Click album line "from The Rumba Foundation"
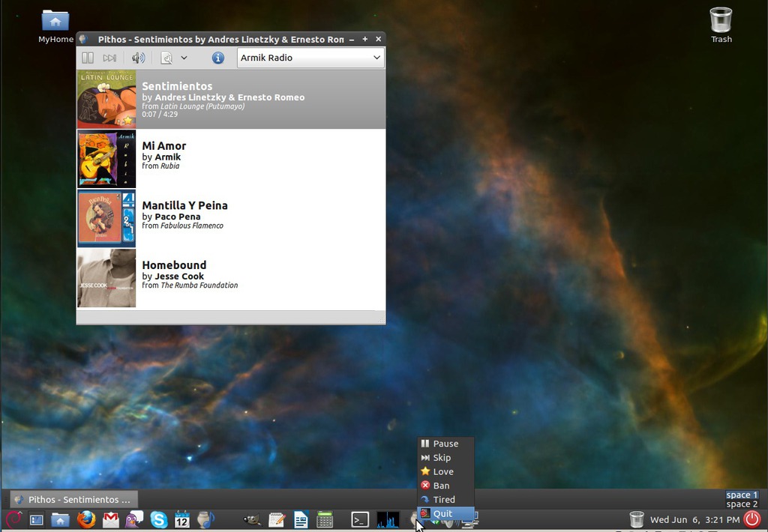This screenshot has width=768, height=532. [x=190, y=285]
